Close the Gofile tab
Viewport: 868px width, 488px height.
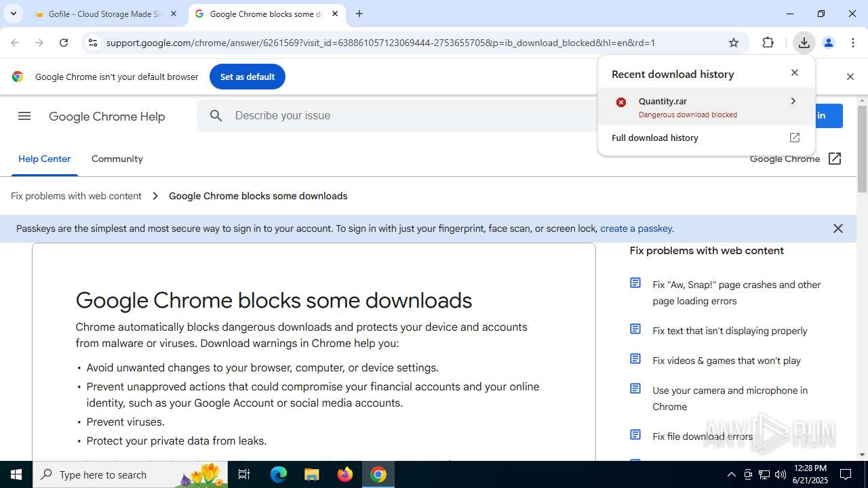(174, 14)
